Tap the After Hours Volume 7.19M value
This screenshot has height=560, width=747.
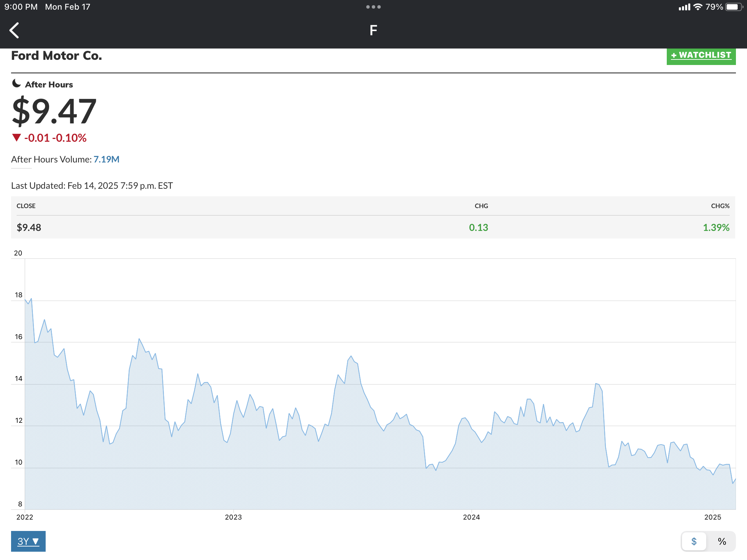click(107, 159)
